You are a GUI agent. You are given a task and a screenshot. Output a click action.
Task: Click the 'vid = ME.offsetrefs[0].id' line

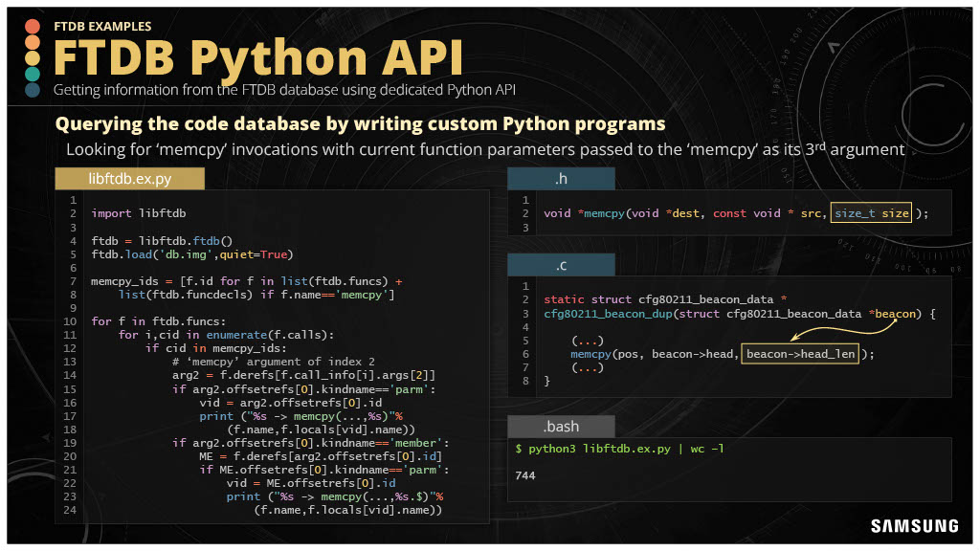311,483
